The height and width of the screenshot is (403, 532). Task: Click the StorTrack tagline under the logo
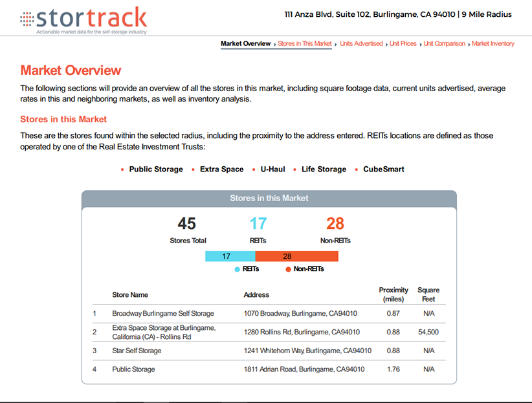[x=92, y=32]
